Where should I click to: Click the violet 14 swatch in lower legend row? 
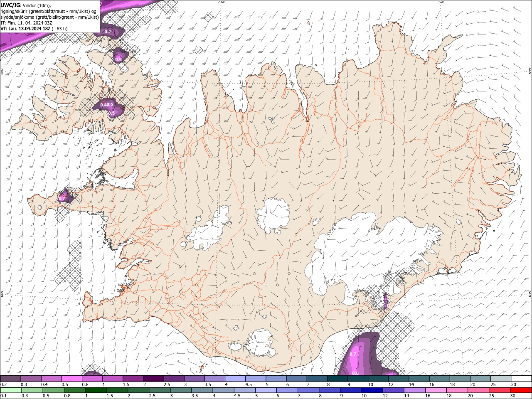(x=415, y=390)
